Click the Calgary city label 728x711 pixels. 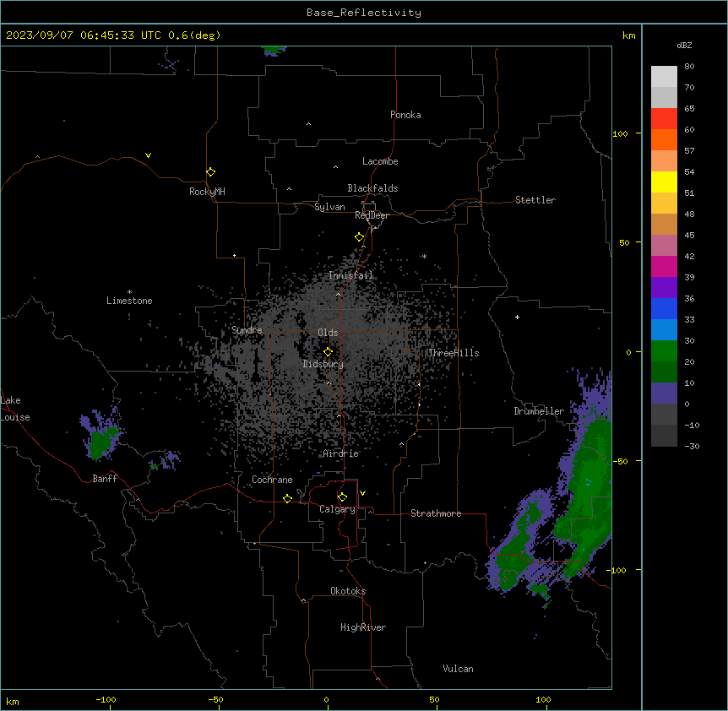tap(337, 509)
